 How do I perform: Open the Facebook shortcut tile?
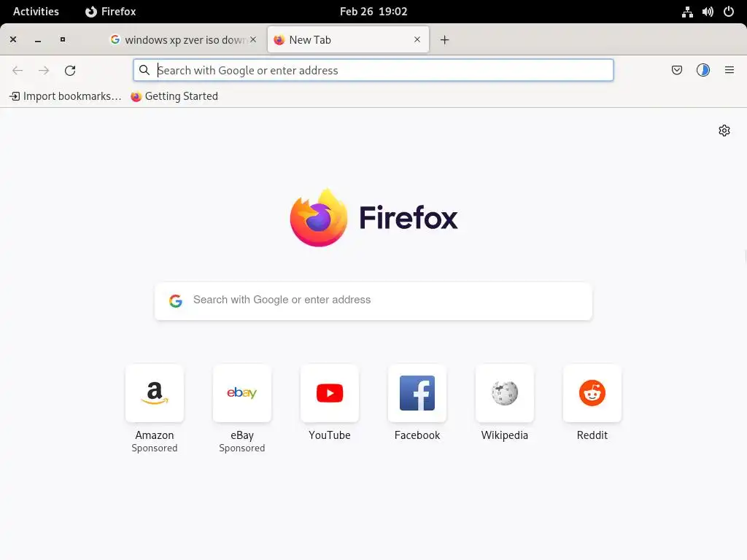[417, 393]
